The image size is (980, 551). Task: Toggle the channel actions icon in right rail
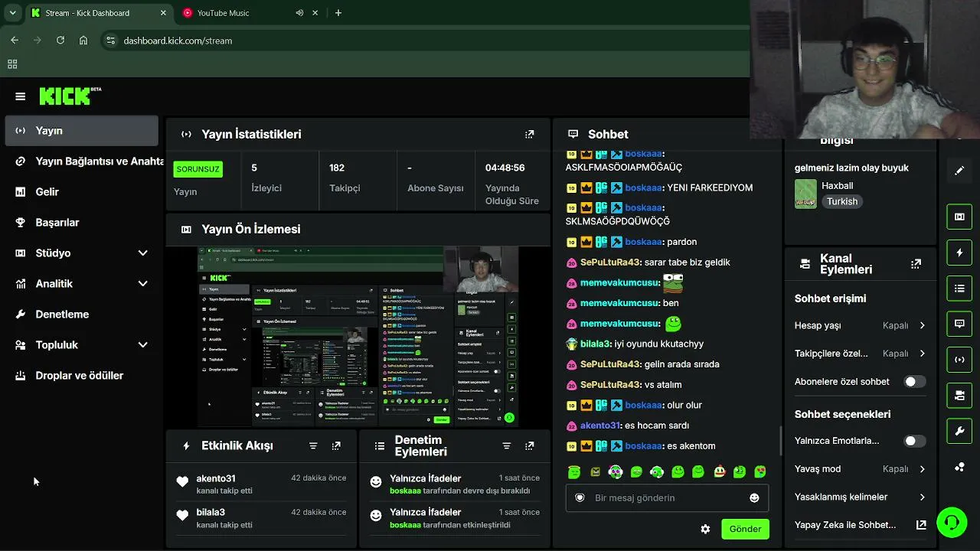959,396
